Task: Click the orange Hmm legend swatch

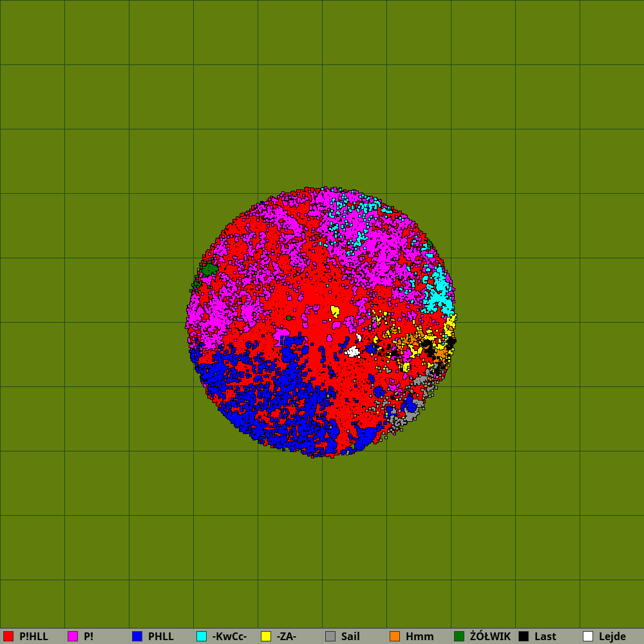Action: (395, 636)
